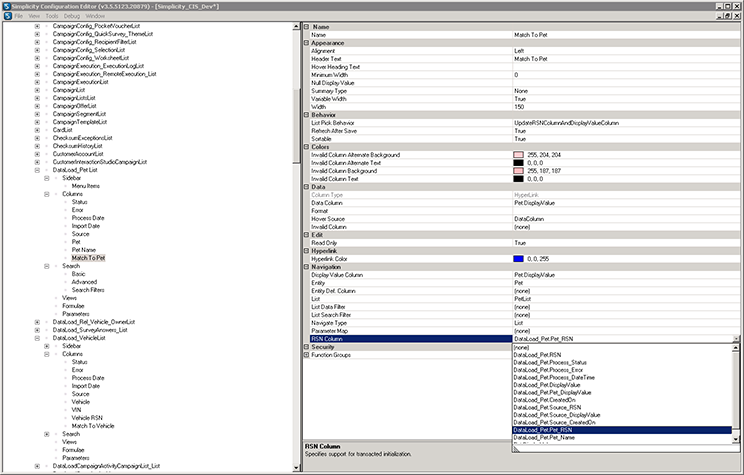Image resolution: width=744 pixels, height=475 pixels.
Task: Click the tree panel scrollbar down arrow
Action: pyautogui.click(x=297, y=468)
